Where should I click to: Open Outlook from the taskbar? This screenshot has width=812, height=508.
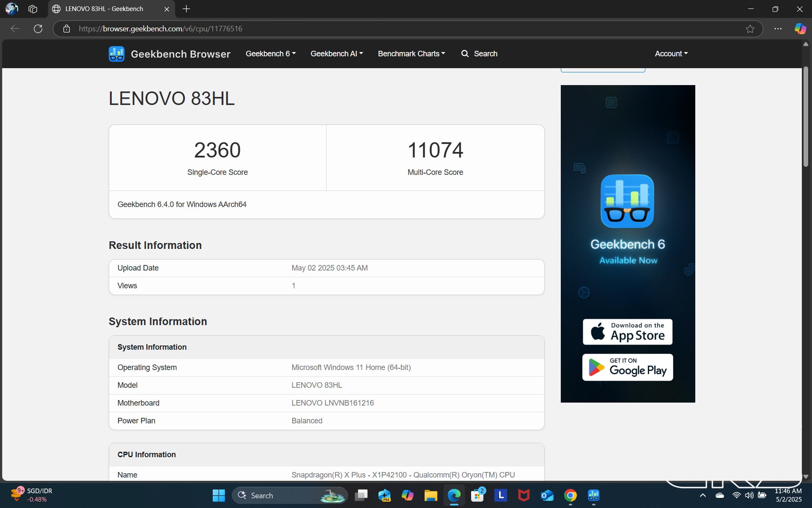coord(547,495)
